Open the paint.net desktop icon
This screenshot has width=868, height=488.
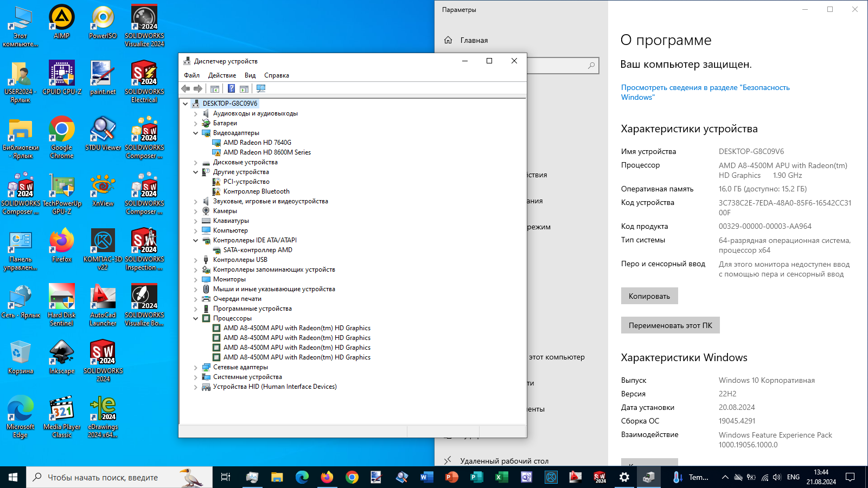103,77
